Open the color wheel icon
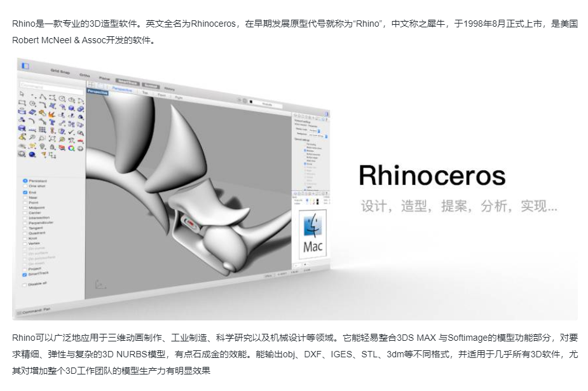The image size is (588, 391). point(71,148)
